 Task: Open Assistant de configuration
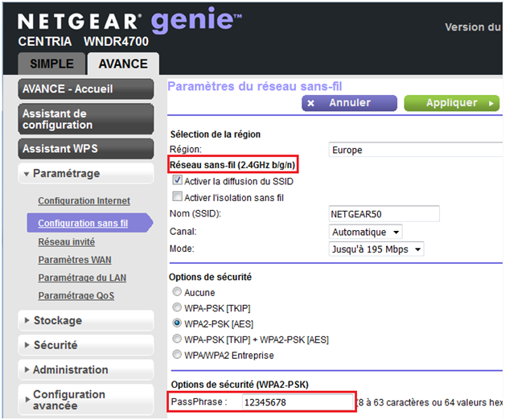coord(86,119)
